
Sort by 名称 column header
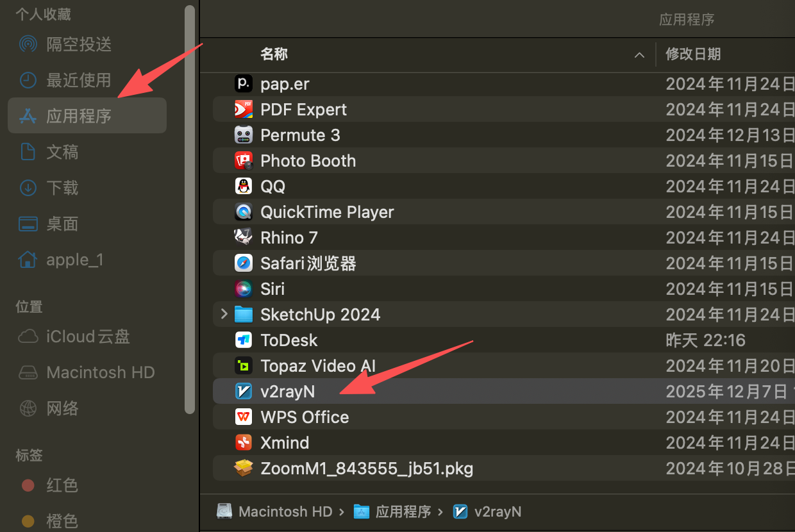(x=274, y=54)
